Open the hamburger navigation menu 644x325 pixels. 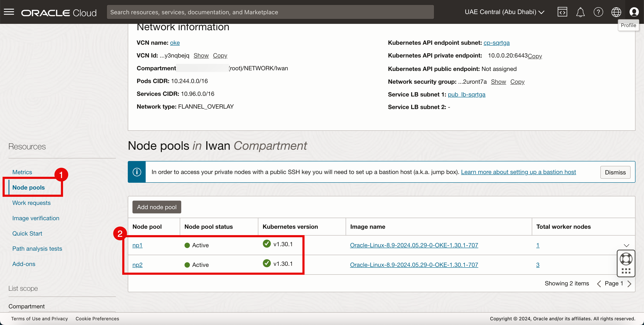9,12
